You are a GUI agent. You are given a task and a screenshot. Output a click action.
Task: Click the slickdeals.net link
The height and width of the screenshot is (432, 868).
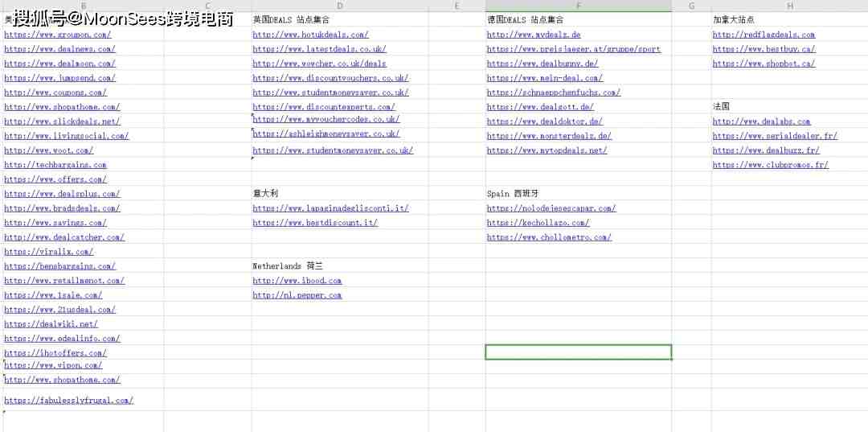(62, 121)
